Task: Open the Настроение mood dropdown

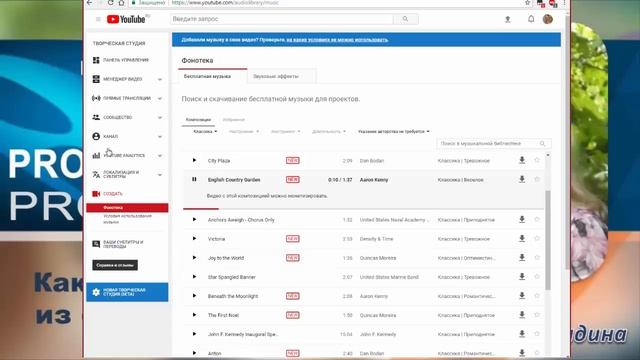Action: point(244,131)
